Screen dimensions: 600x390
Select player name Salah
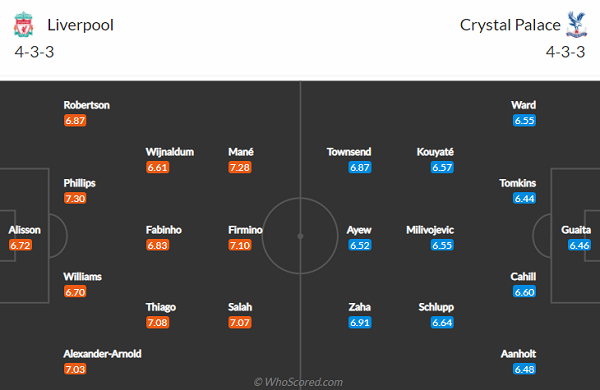pos(240,307)
